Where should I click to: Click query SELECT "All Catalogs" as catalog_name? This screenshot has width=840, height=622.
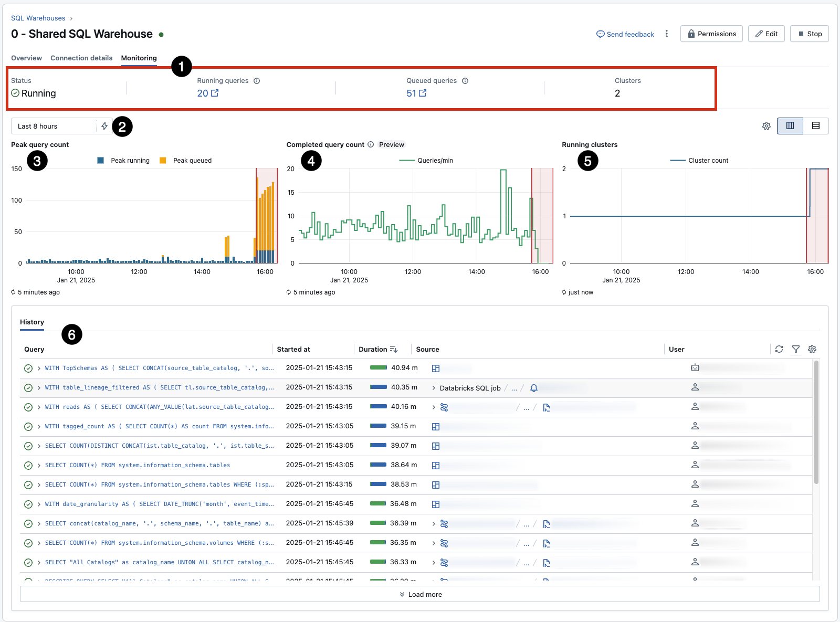(160, 563)
